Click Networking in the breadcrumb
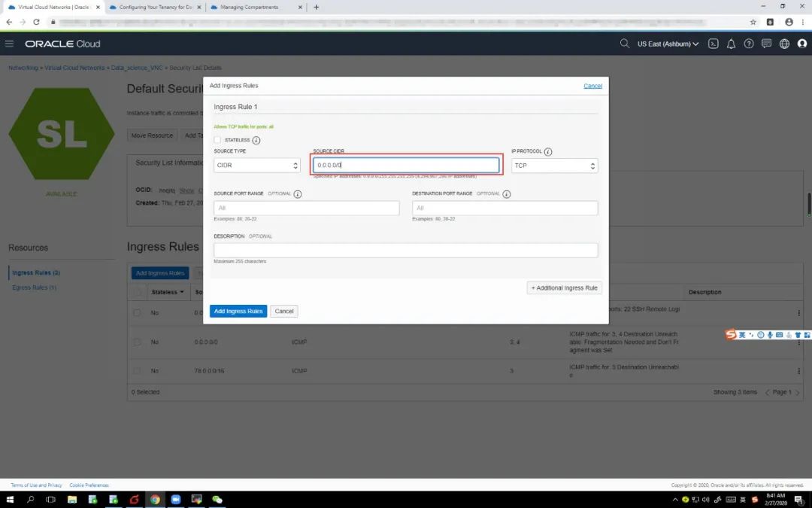This screenshot has width=812, height=508. (23, 68)
